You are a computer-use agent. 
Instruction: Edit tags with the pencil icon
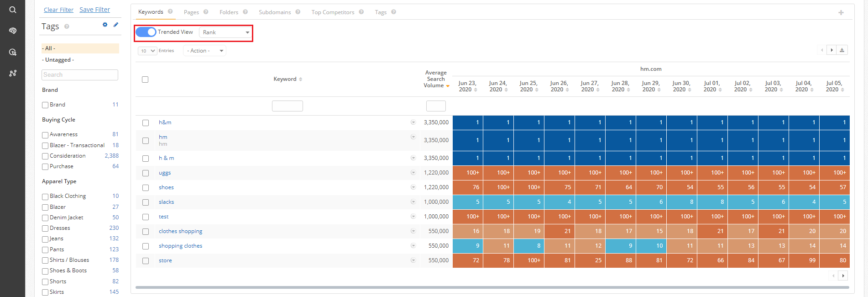(x=116, y=25)
